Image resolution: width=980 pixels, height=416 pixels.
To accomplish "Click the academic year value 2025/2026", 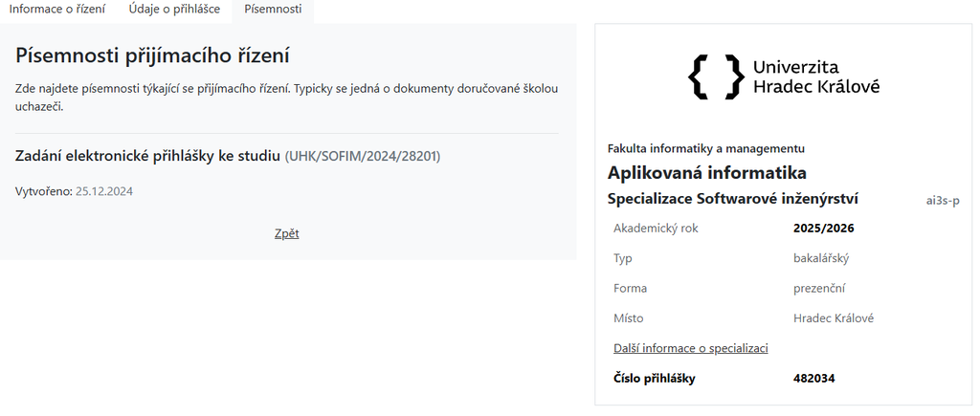I will [824, 228].
